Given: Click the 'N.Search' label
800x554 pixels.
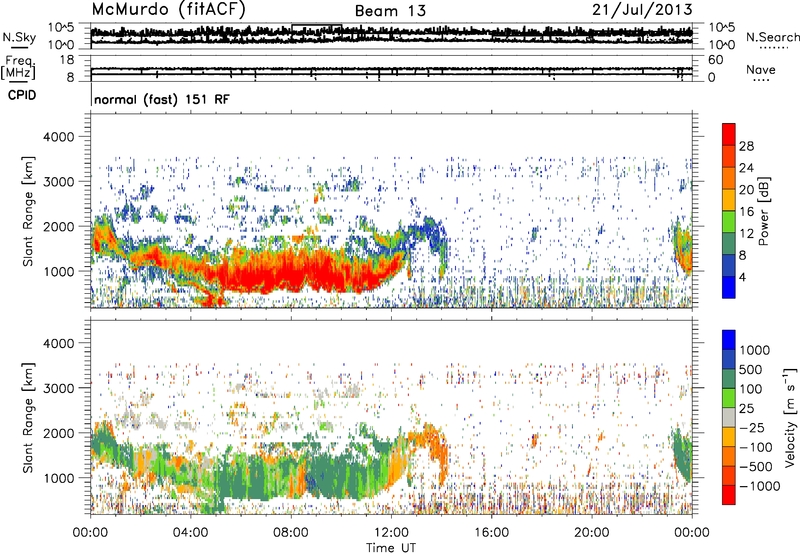Looking at the screenshot, I should point(772,37).
